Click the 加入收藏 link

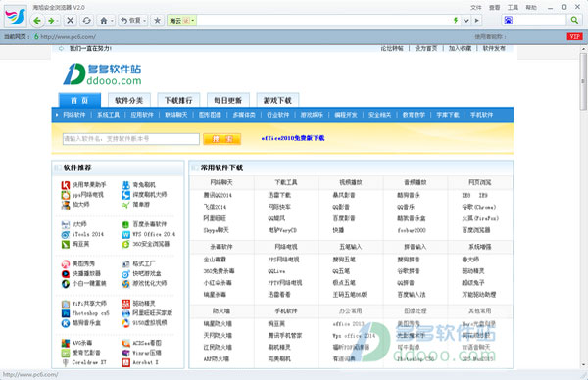461,48
